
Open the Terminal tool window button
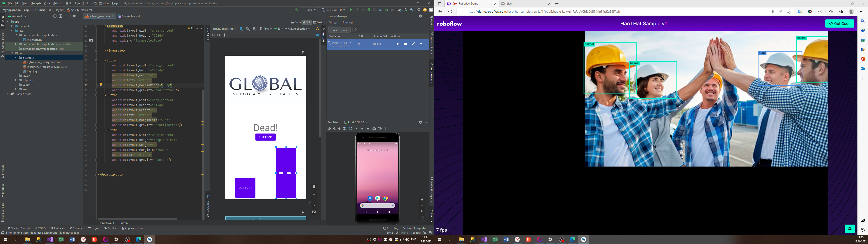click(x=76, y=228)
